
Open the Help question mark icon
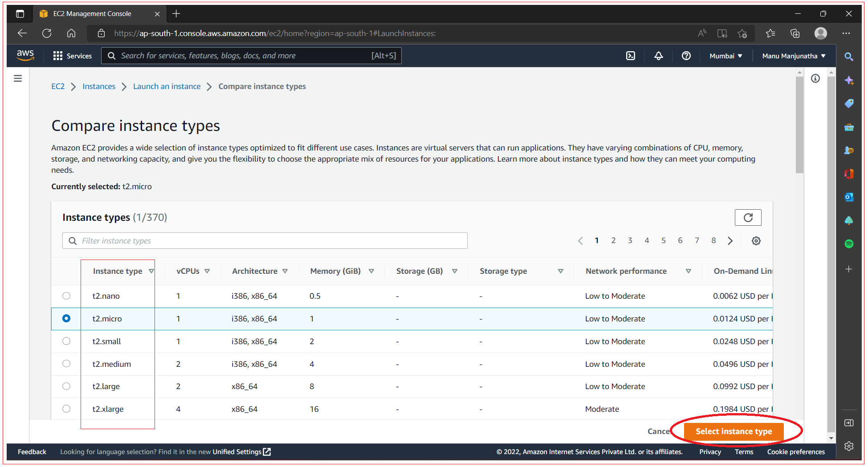685,56
